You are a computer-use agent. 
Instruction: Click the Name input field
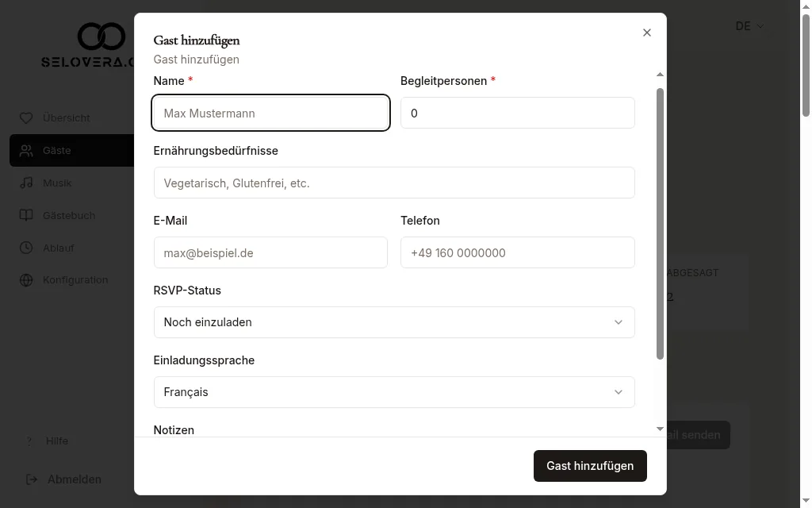click(x=270, y=113)
